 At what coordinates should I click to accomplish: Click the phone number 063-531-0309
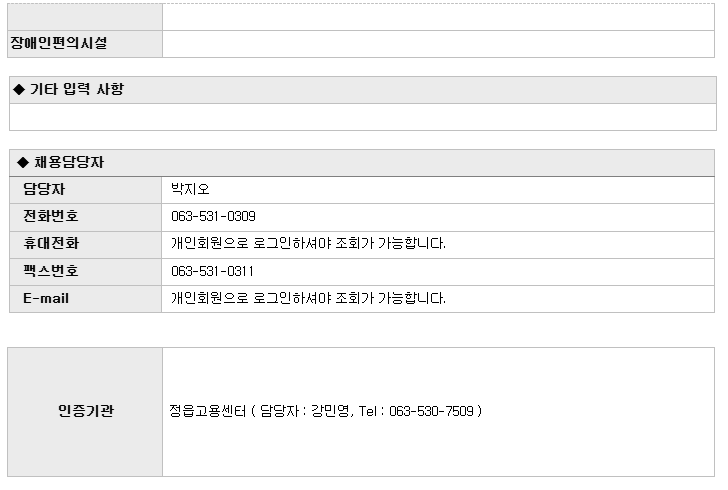[213, 216]
